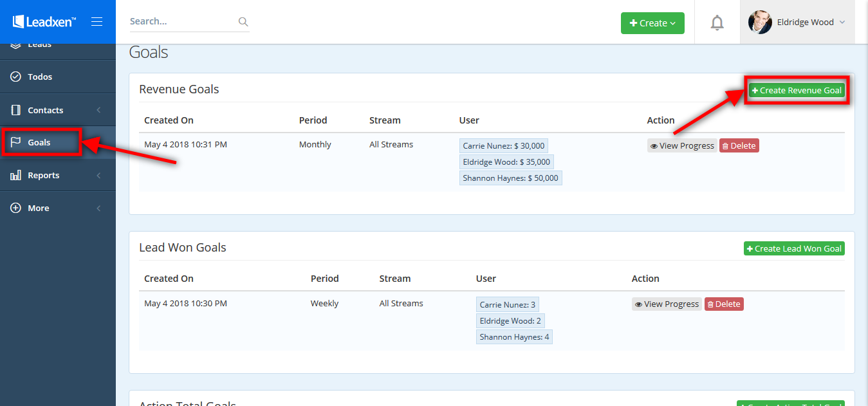This screenshot has width=868, height=406.
Task: Click the Leadxen logo
Action: (x=44, y=22)
